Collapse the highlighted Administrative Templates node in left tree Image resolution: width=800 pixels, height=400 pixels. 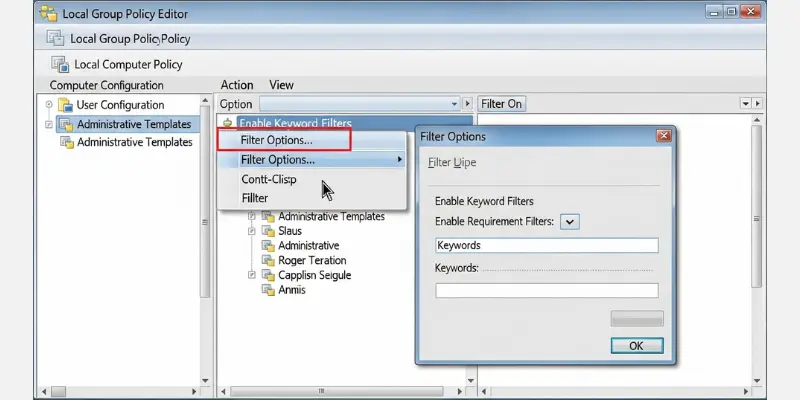pyautogui.click(x=49, y=124)
